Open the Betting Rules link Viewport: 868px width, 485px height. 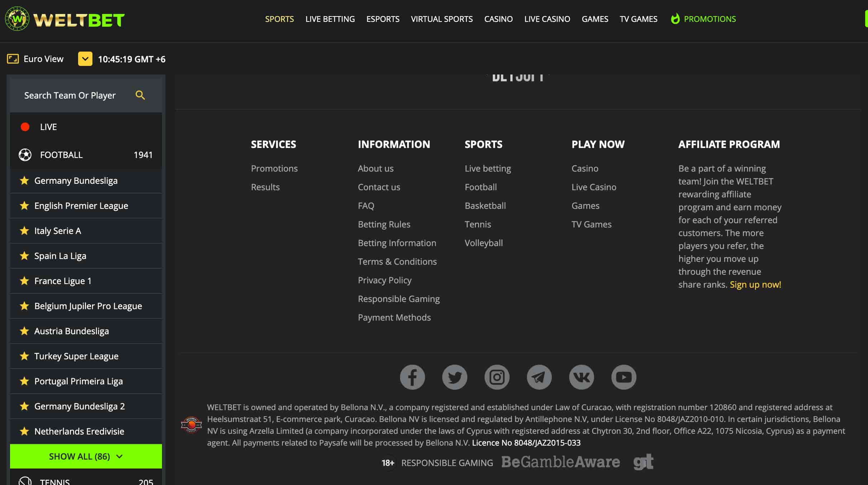click(384, 224)
